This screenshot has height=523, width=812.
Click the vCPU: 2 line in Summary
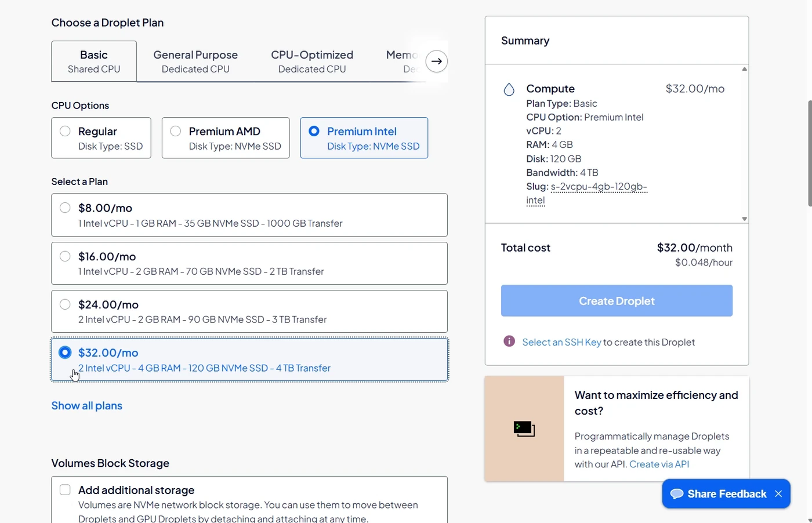point(543,131)
